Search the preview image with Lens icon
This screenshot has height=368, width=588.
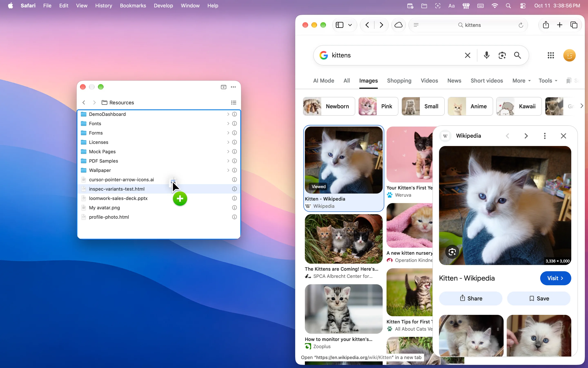[452, 252]
